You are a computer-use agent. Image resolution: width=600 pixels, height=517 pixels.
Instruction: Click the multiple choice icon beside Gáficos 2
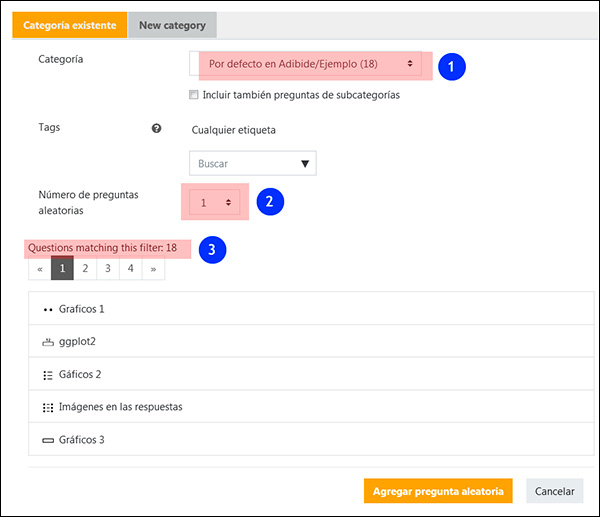(x=47, y=375)
